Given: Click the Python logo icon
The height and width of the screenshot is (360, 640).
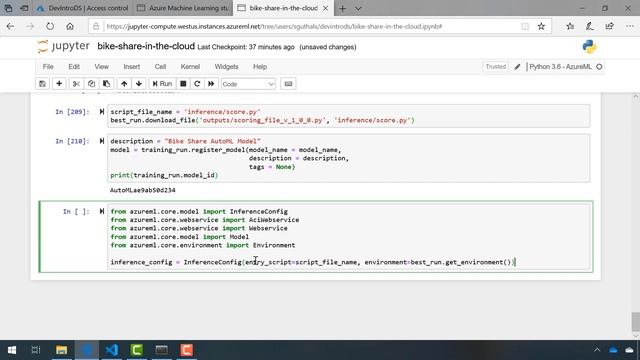Looking at the screenshot, I should point(589,47).
